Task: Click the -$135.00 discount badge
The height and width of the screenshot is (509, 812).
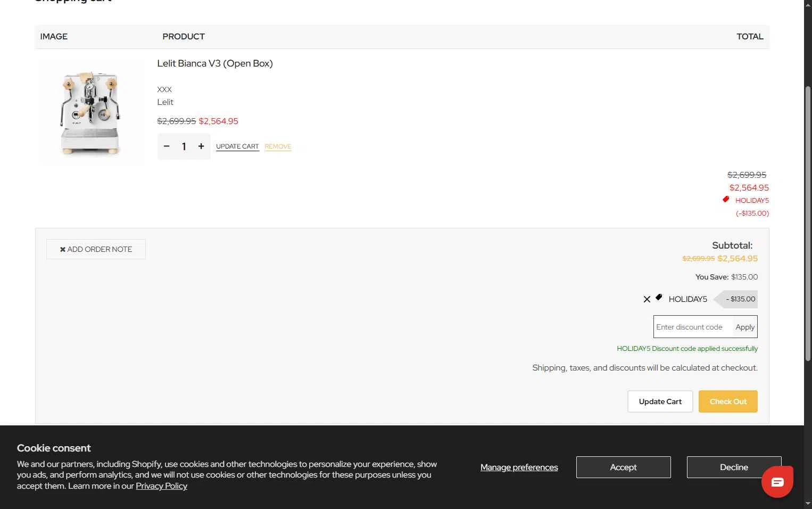Action: (x=736, y=299)
